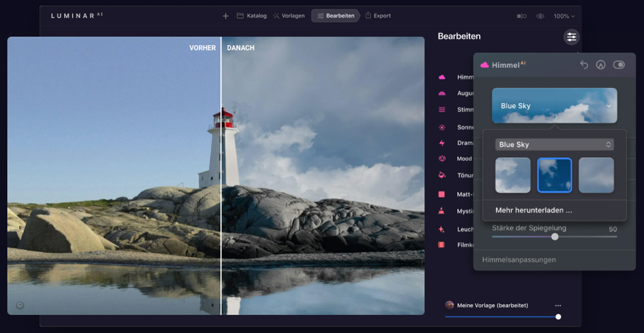Open the Katalog tab
This screenshot has width=644, height=333.
(252, 16)
